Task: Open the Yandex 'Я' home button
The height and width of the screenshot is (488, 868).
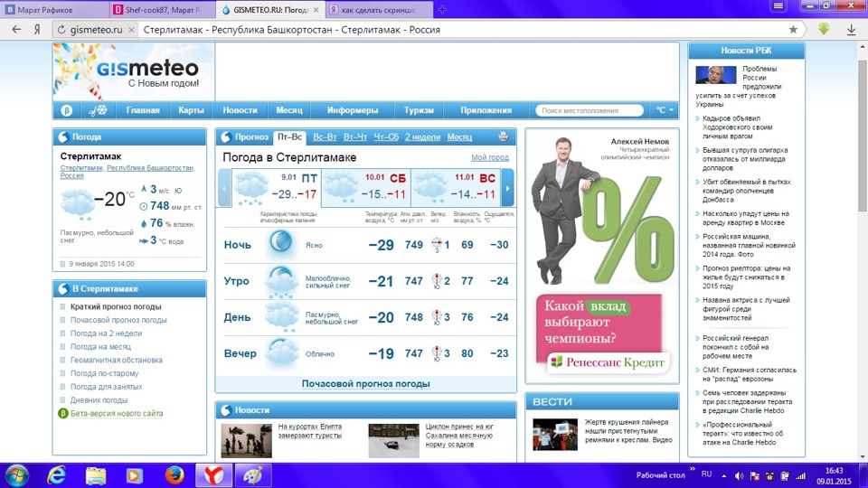Action: pyautogui.click(x=37, y=30)
